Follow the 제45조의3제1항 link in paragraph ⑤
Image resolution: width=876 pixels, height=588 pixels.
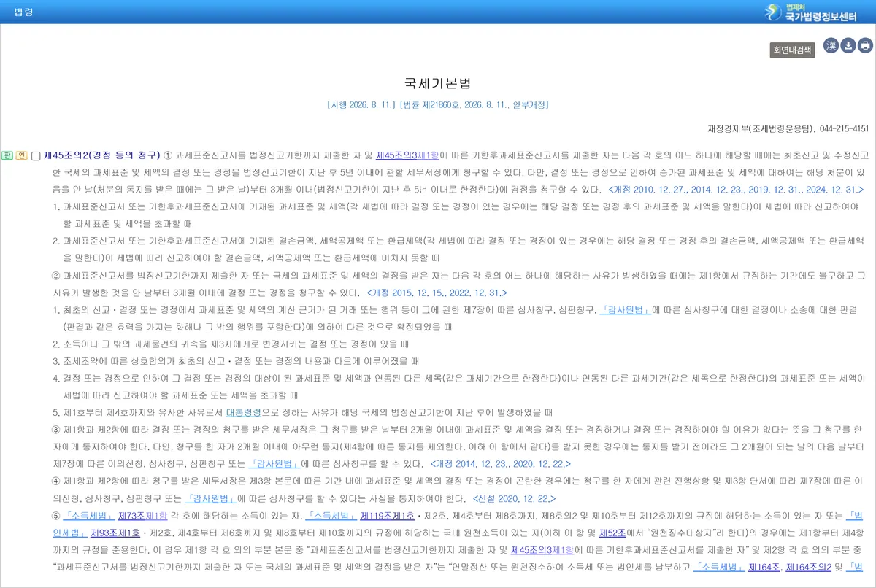pos(542,550)
